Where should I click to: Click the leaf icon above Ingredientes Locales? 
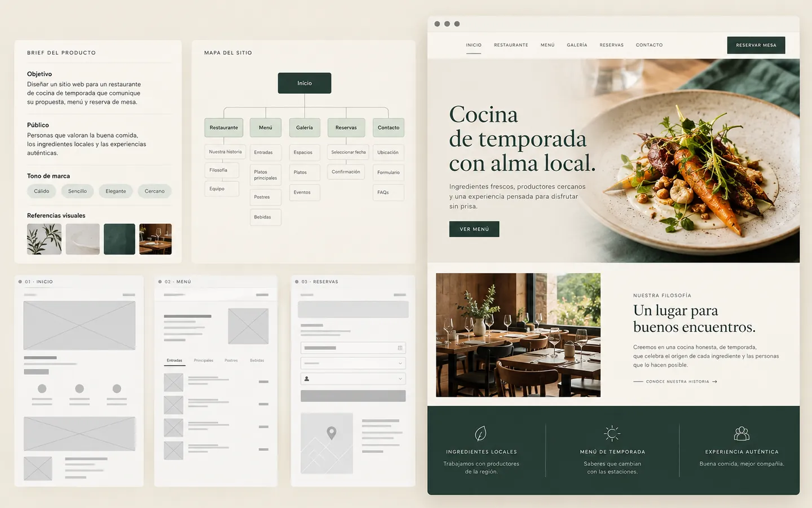(480, 433)
